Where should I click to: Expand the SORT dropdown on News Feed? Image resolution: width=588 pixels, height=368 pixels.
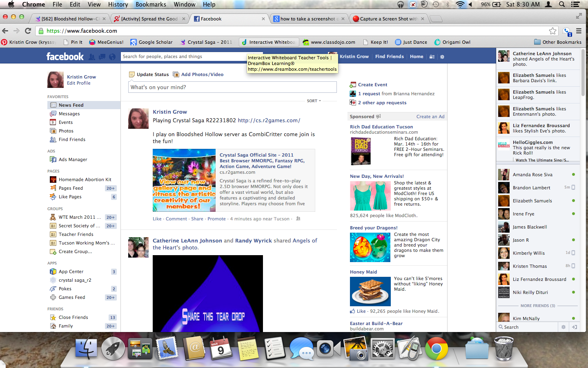click(314, 101)
